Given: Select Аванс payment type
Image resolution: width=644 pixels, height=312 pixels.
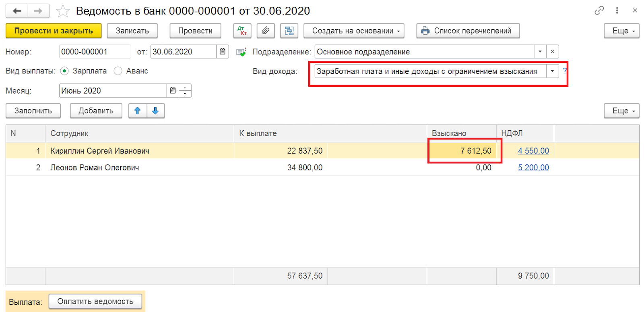Looking at the screenshot, I should [131, 71].
